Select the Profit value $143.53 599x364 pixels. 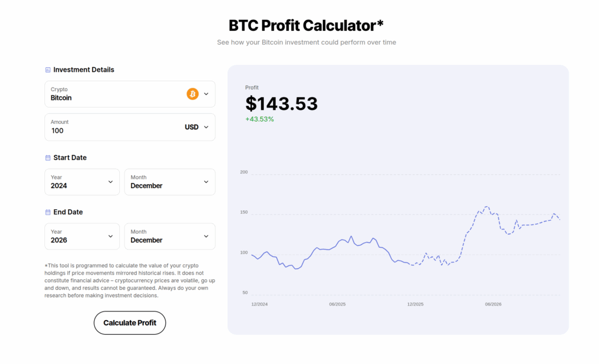[x=282, y=103]
